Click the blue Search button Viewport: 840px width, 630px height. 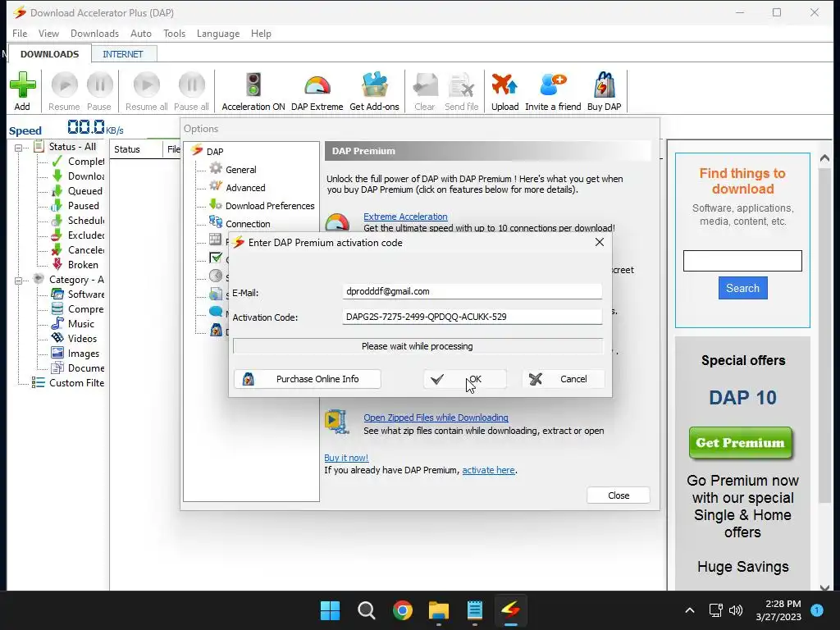(742, 288)
